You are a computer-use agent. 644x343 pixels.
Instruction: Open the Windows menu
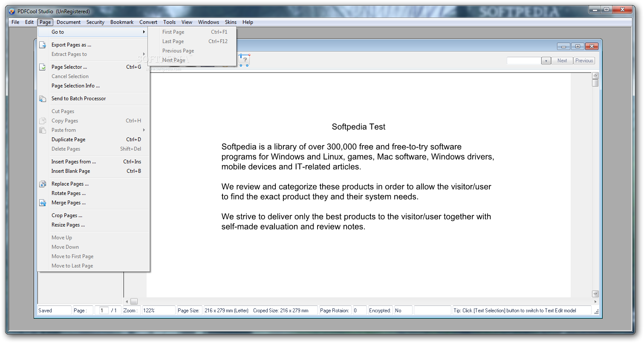click(208, 22)
